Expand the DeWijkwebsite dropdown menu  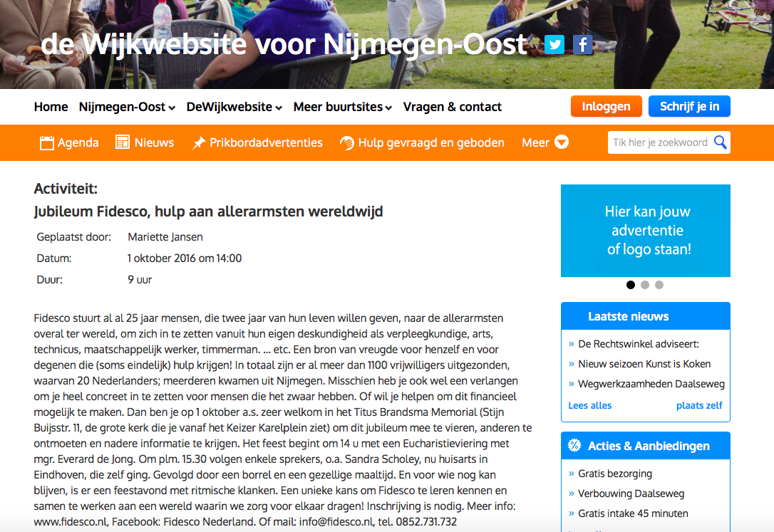[234, 107]
